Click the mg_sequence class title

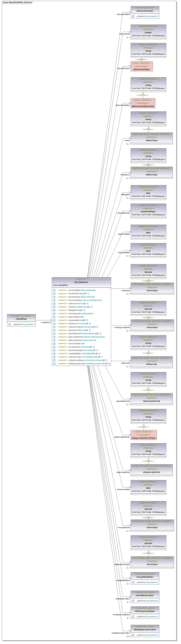81,282
